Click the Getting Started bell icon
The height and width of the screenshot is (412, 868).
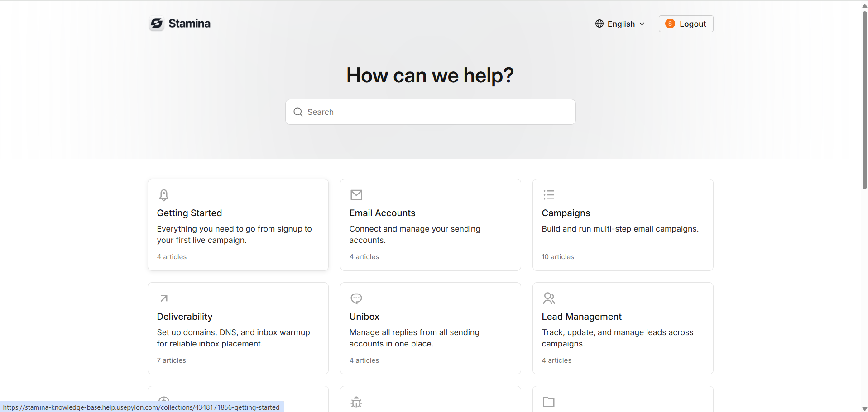tap(164, 195)
